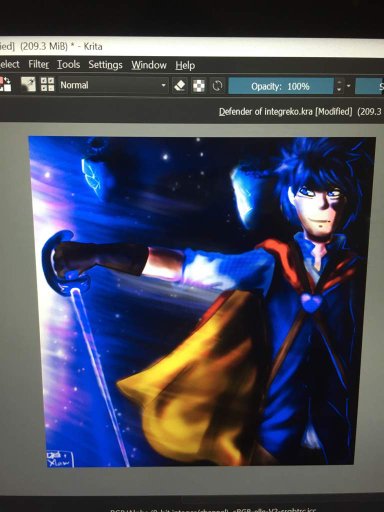Open the Select menu
The height and width of the screenshot is (512, 384).
click(x=10, y=64)
